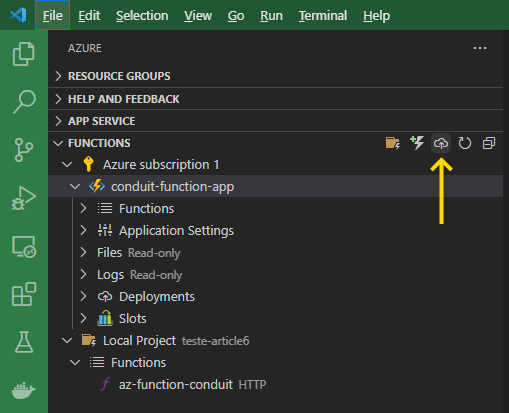Click the FUNCTIONS section header text
This screenshot has height=413, width=509.
click(99, 143)
